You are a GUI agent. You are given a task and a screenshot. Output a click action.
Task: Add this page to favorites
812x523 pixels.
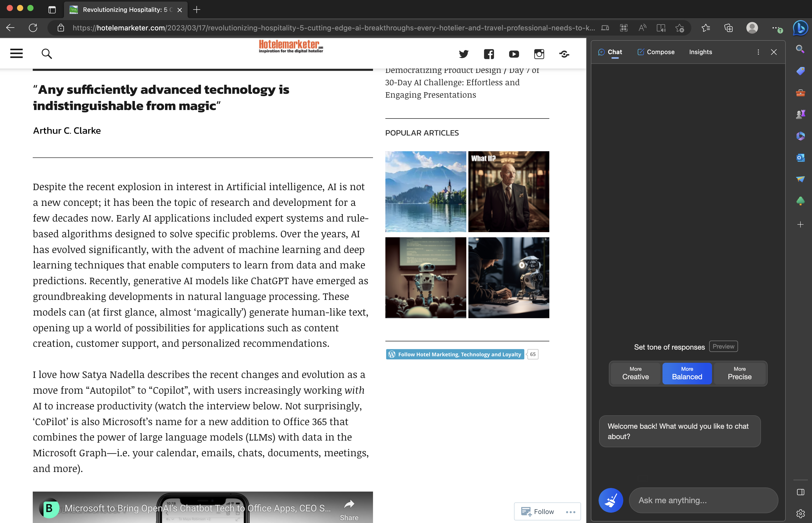click(x=680, y=28)
